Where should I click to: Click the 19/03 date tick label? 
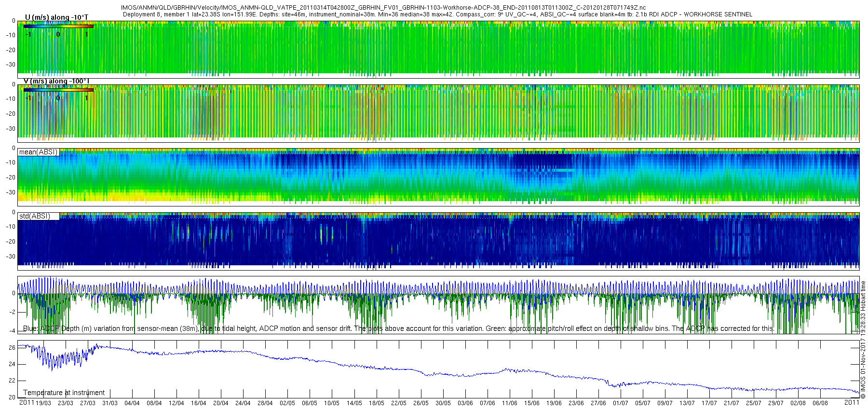[43, 403]
